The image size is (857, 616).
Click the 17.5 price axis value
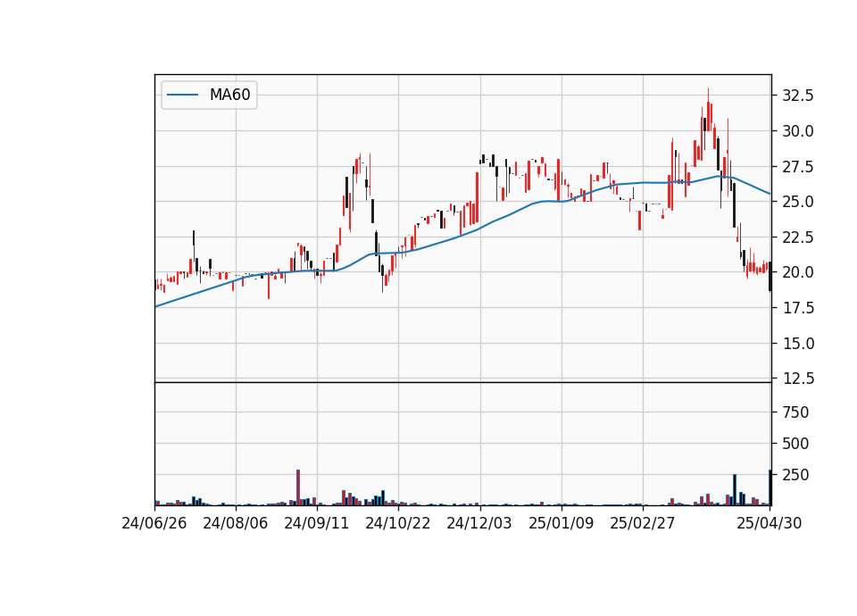point(798,308)
